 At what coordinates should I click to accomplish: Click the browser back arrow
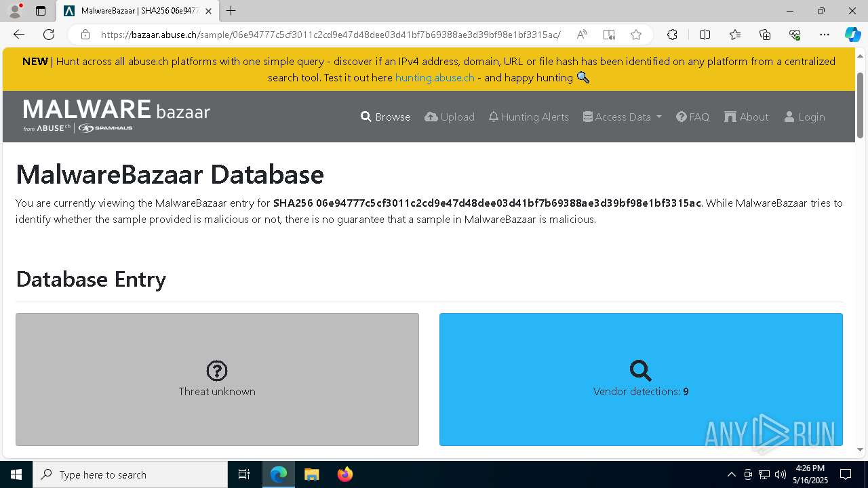point(19,35)
